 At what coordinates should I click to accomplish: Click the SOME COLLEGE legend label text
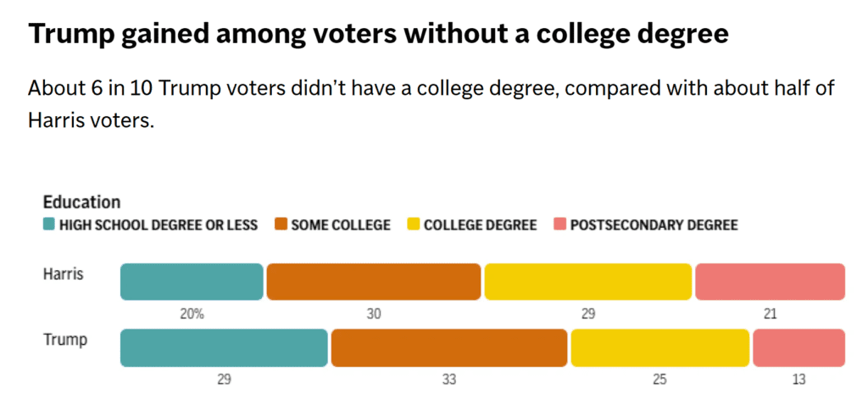pyautogui.click(x=341, y=225)
